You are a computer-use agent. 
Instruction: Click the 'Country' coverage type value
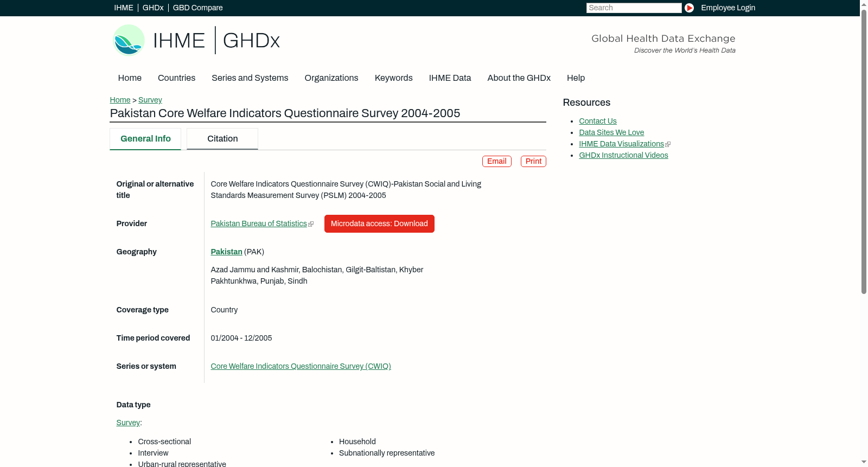225,310
